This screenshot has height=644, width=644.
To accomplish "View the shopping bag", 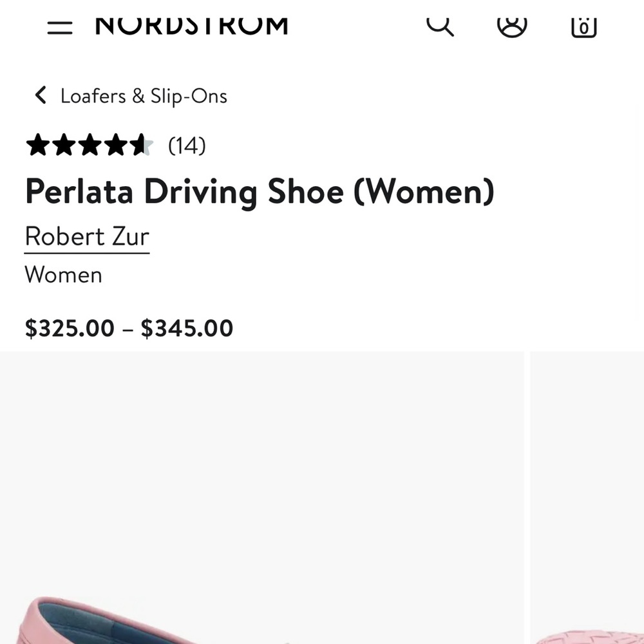I will 584,26.
